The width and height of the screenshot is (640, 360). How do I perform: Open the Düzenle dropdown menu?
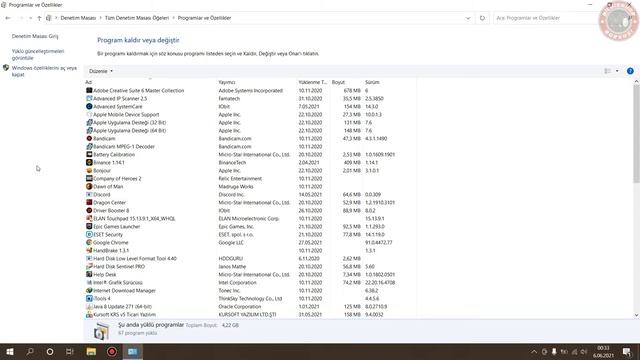pos(100,71)
